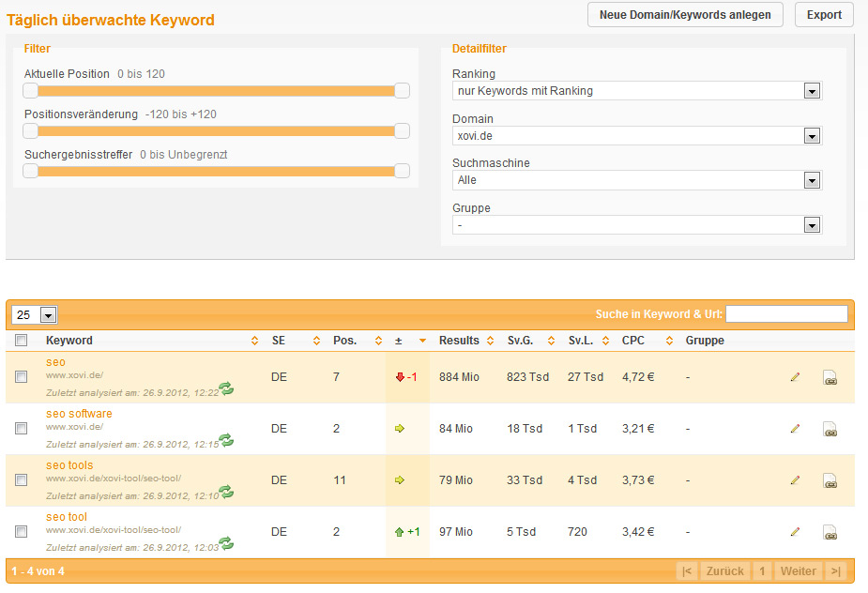Open link document icon for seo software row

point(830,429)
